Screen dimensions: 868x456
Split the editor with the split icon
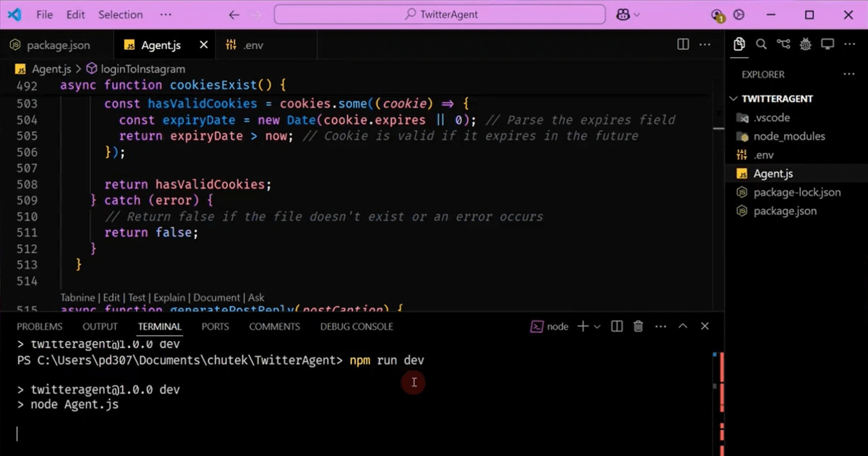[x=683, y=45]
